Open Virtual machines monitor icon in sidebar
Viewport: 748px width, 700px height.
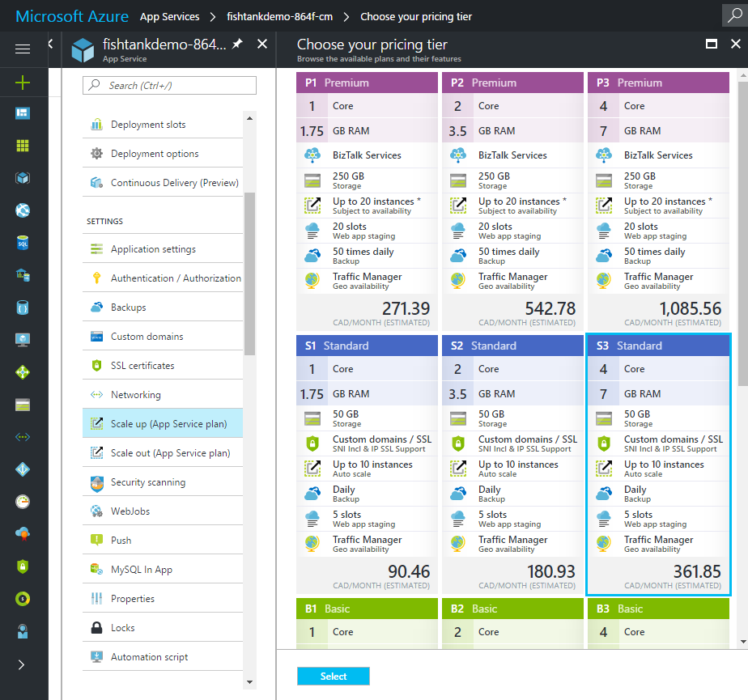23,340
